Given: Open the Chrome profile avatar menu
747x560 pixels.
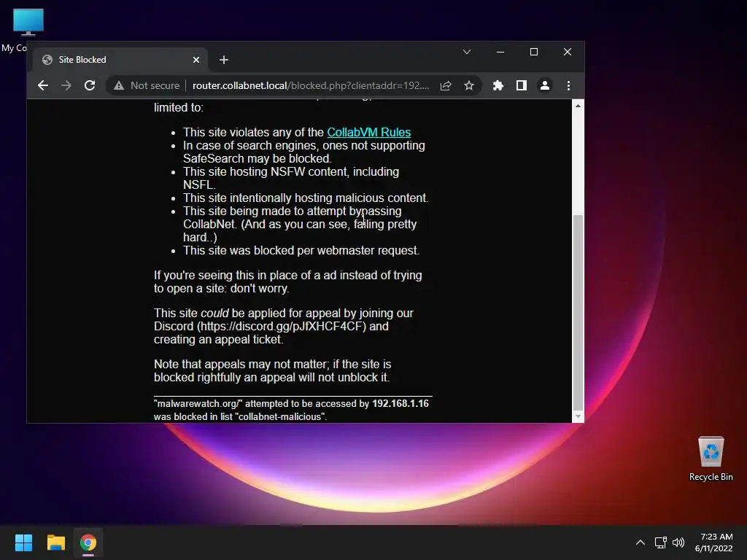Looking at the screenshot, I should 544,86.
